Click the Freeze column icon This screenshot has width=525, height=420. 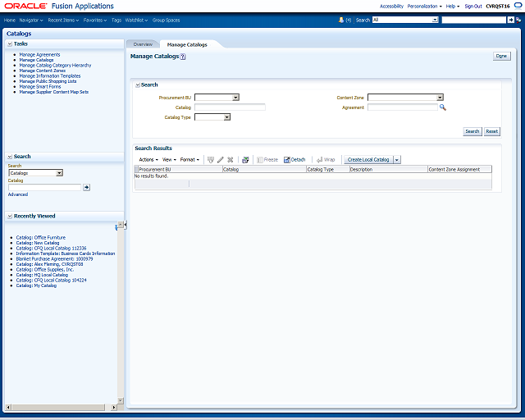260,160
